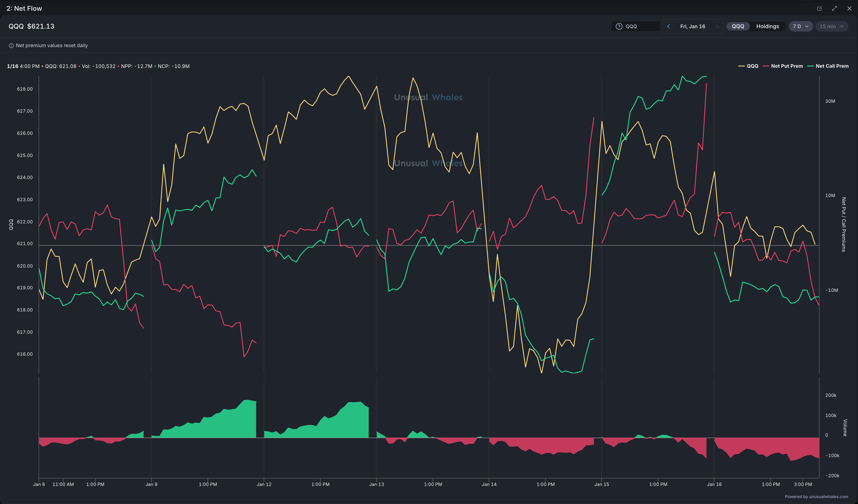Click the QQQ ticker search field
Image resolution: width=858 pixels, height=504 pixels.
click(640, 26)
